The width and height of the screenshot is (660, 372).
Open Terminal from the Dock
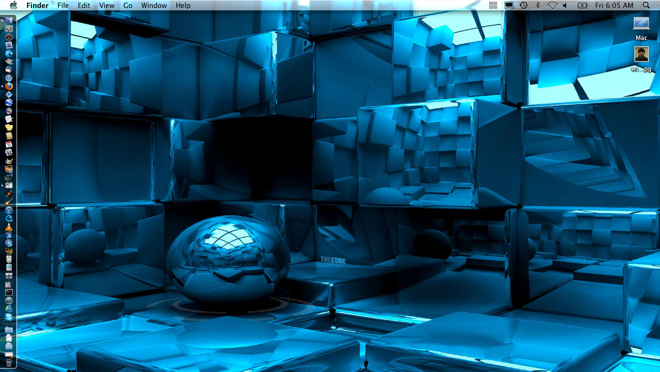[9, 292]
